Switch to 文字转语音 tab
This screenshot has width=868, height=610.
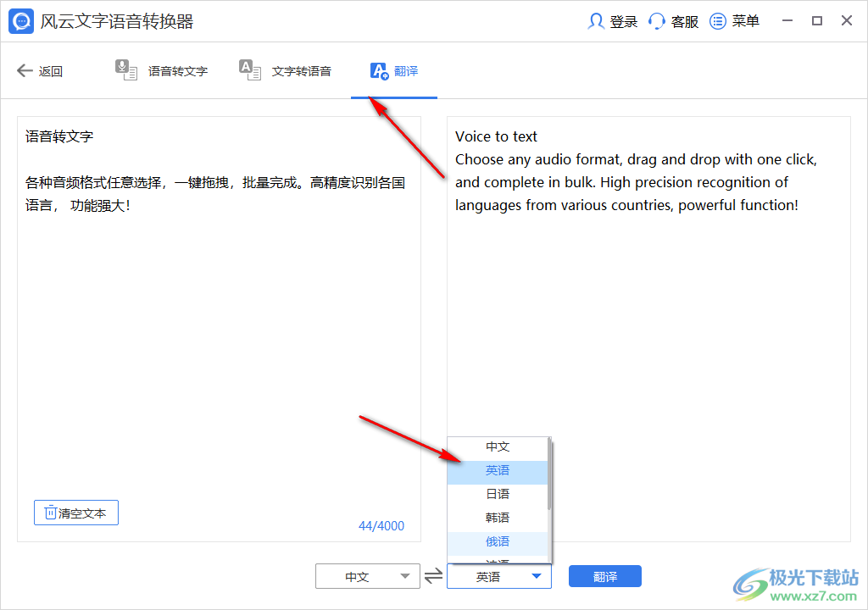[286, 71]
